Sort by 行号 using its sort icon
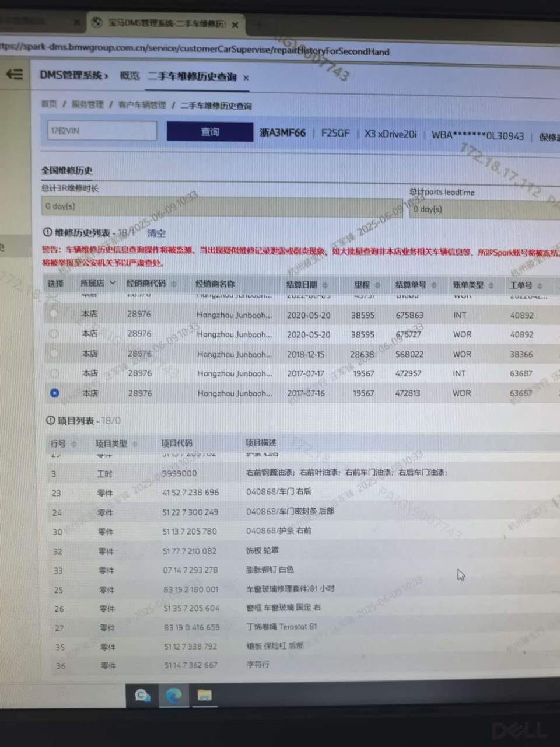This screenshot has height=747, width=560. pyautogui.click(x=73, y=444)
